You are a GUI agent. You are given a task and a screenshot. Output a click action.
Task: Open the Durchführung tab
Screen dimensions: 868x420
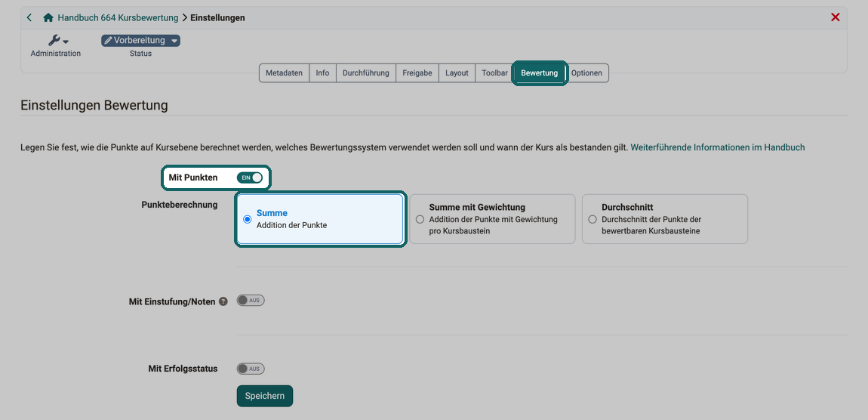point(366,73)
